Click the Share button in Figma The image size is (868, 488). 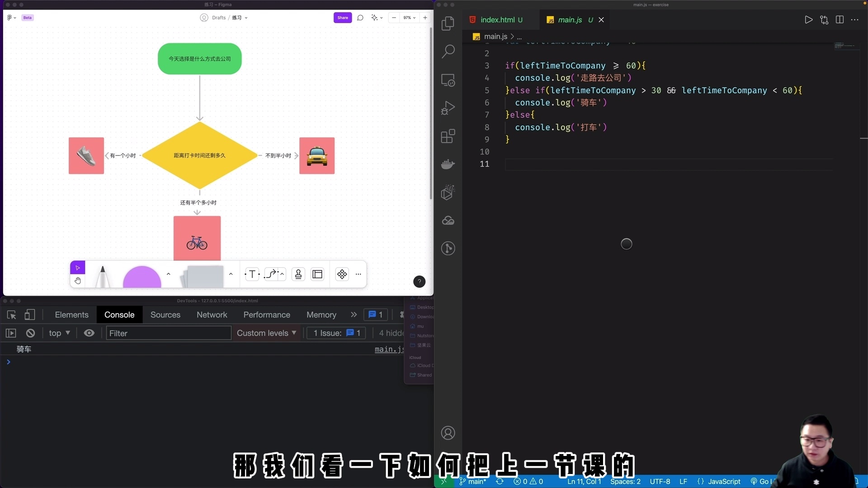click(342, 18)
